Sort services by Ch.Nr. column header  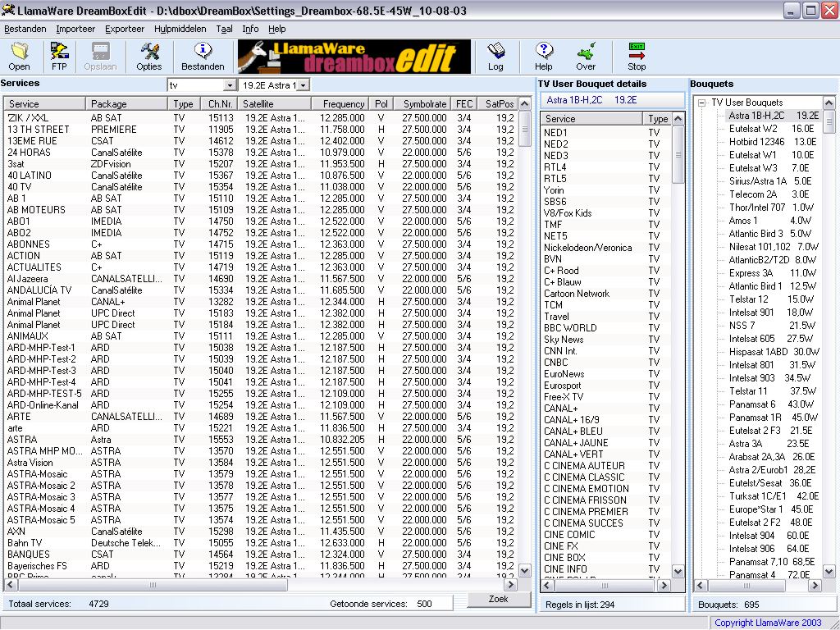coord(220,104)
